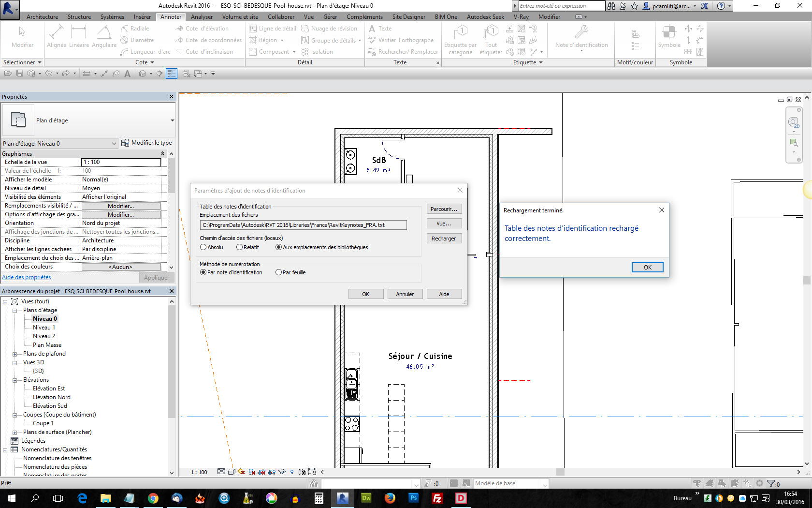Expand the Plans de plafond tree node
This screenshot has height=508, width=812.
point(14,354)
